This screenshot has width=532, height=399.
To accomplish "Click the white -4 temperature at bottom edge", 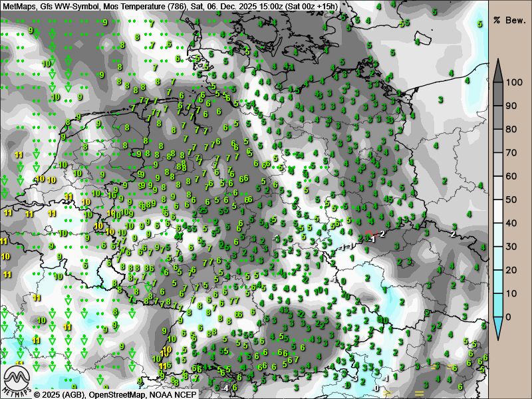I will pyautogui.click(x=225, y=388).
